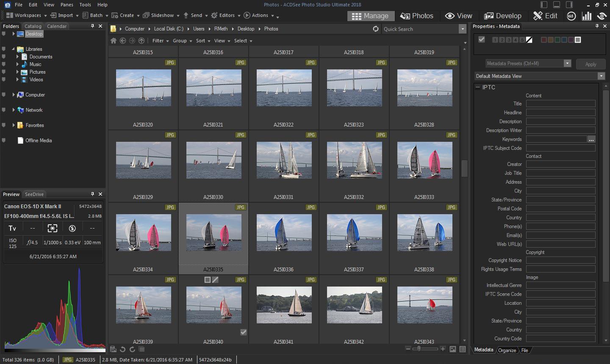Screen dimensions: 610x364
Task: Click the home folder icon above thumbnails
Action: [113, 41]
